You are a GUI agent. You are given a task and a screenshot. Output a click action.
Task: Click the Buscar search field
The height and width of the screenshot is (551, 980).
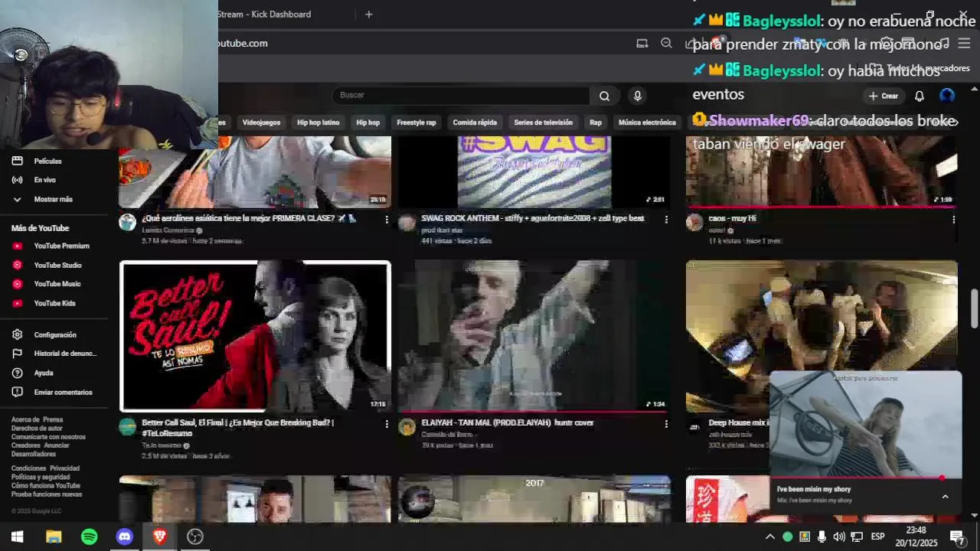click(x=462, y=96)
